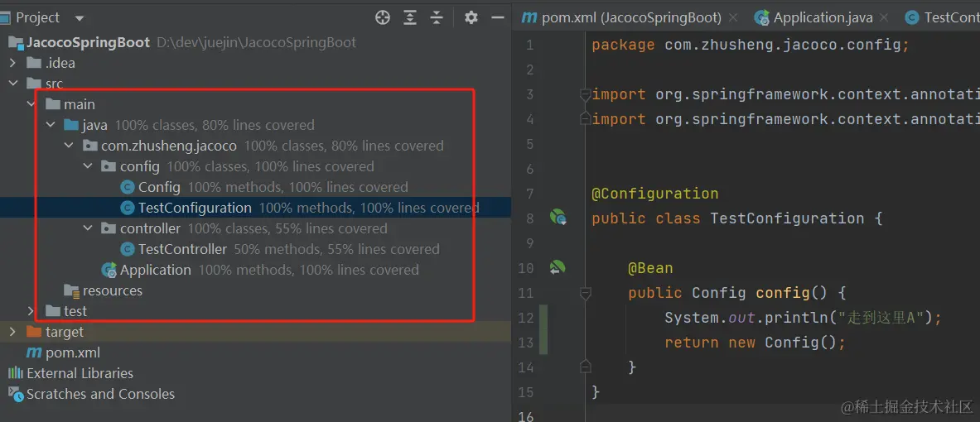Collapse the src folder

pos(13,84)
